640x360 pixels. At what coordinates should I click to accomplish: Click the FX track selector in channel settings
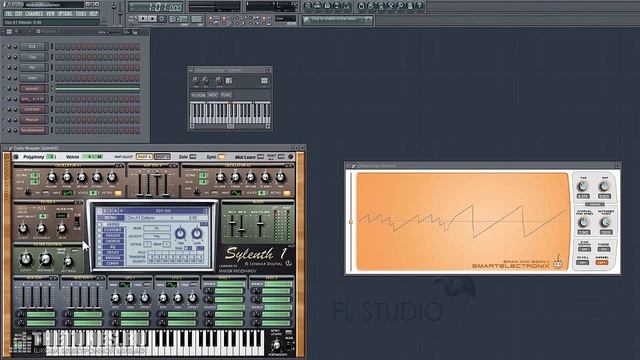click(264, 81)
